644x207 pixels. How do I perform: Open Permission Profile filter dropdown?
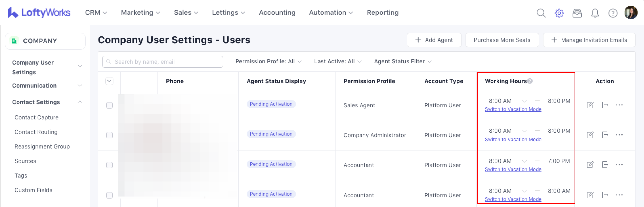click(x=268, y=61)
